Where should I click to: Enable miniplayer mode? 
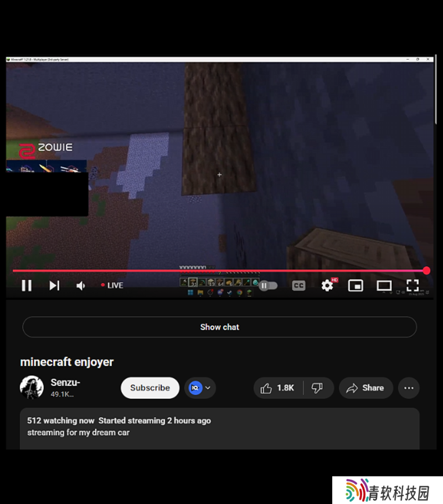click(356, 285)
